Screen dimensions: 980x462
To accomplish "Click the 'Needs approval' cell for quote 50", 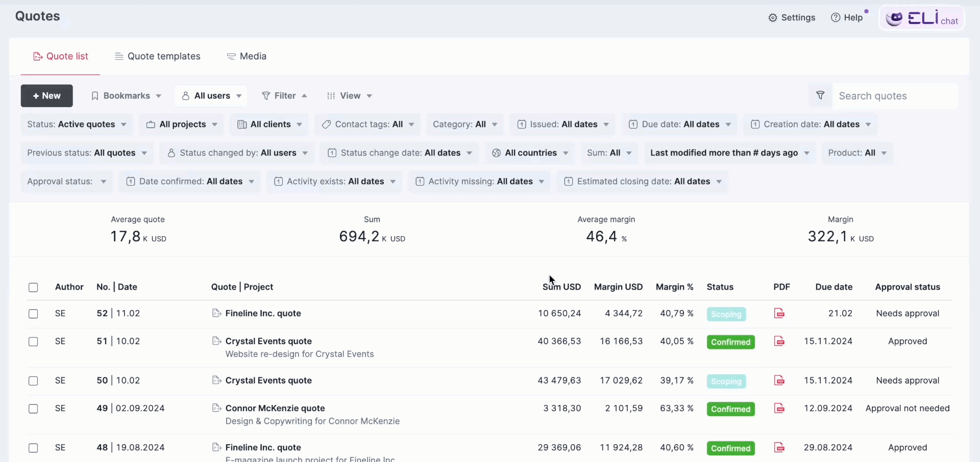I will point(908,380).
